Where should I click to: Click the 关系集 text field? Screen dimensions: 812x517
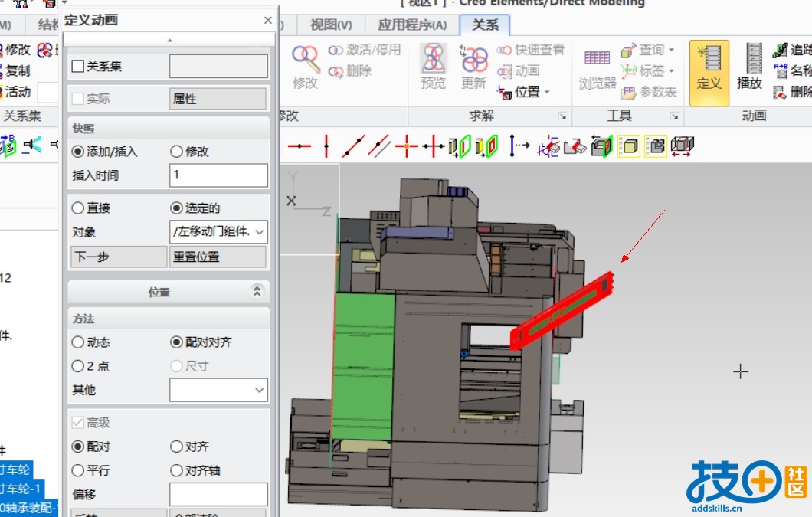click(218, 67)
